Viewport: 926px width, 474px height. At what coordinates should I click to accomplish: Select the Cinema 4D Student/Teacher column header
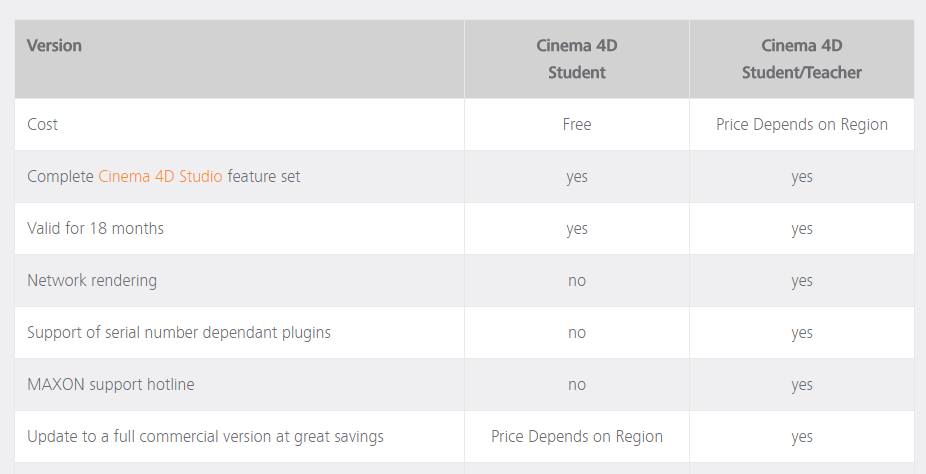pyautogui.click(x=801, y=59)
